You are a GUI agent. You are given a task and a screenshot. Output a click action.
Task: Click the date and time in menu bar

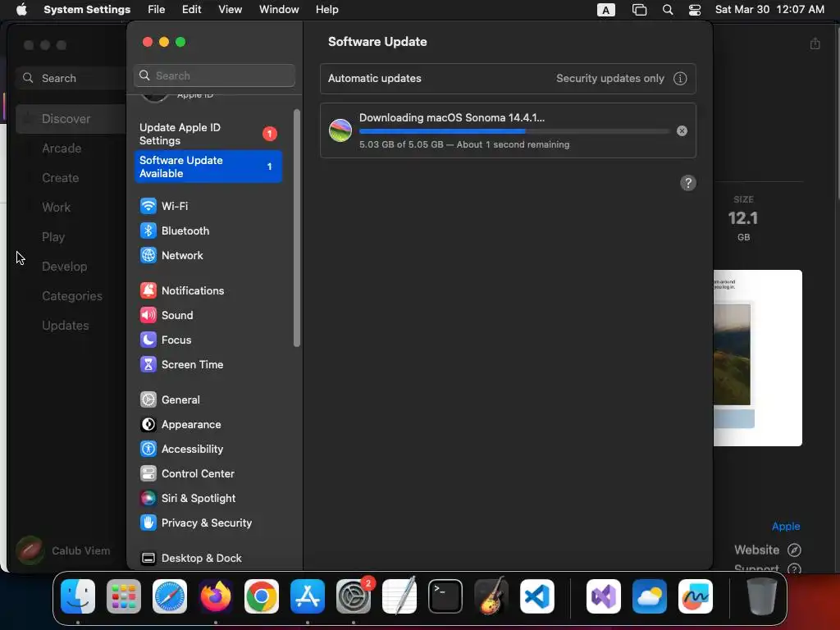pos(769,10)
